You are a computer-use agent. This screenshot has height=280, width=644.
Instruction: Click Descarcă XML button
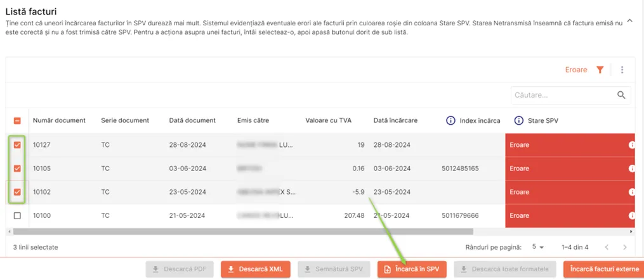coord(256,269)
